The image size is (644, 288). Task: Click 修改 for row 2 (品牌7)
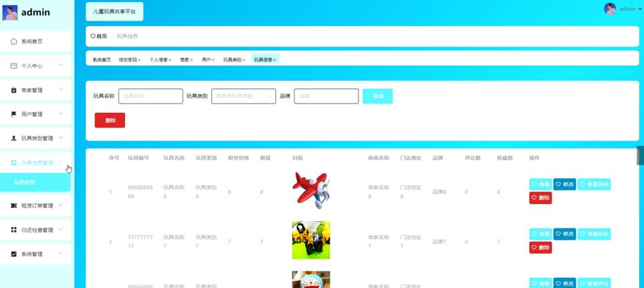point(564,235)
